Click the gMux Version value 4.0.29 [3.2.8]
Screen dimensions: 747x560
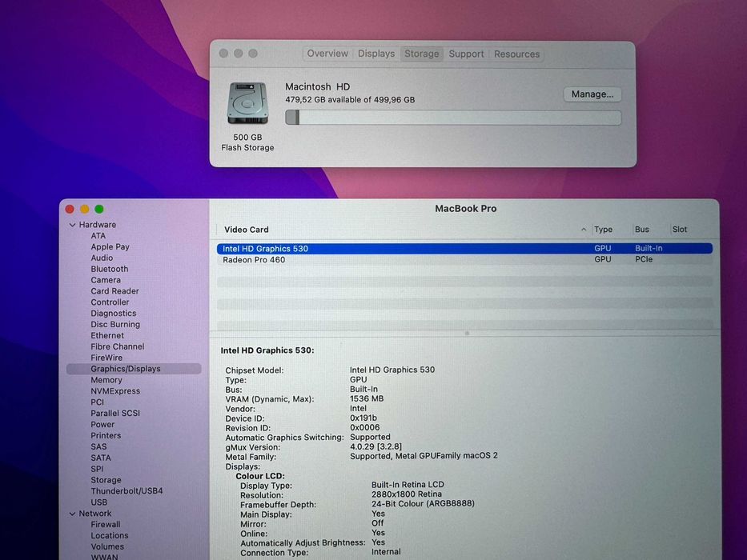376,446
